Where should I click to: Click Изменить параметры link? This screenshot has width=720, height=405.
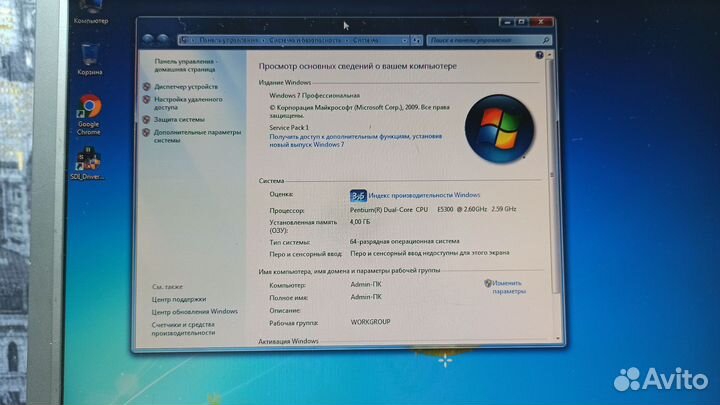pos(508,287)
